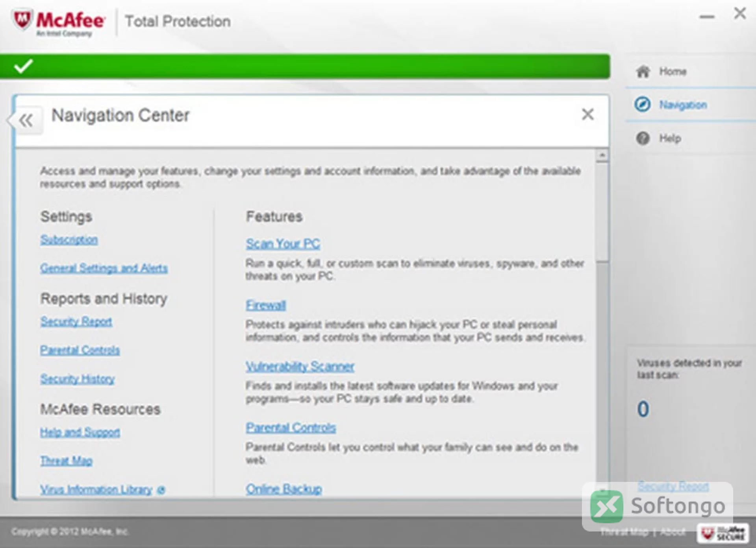The height and width of the screenshot is (548, 756).
Task: Click the Copyright 2012 McAfee text
Action: (70, 532)
